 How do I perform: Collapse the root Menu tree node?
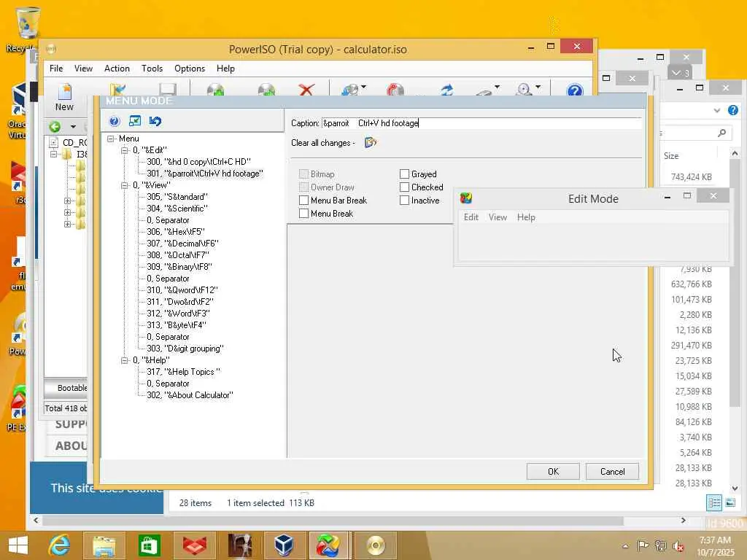click(111, 139)
